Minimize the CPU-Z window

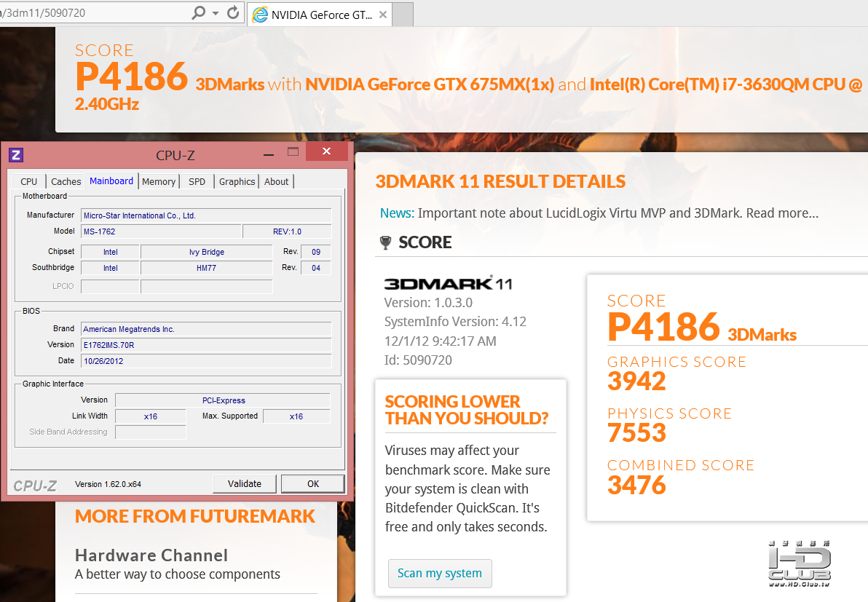(269, 155)
